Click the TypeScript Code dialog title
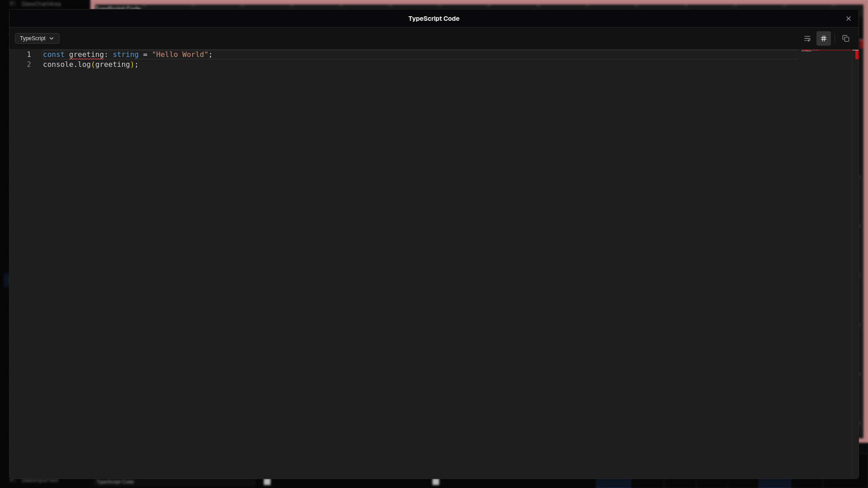Viewport: 868px width, 488px height. point(434,19)
